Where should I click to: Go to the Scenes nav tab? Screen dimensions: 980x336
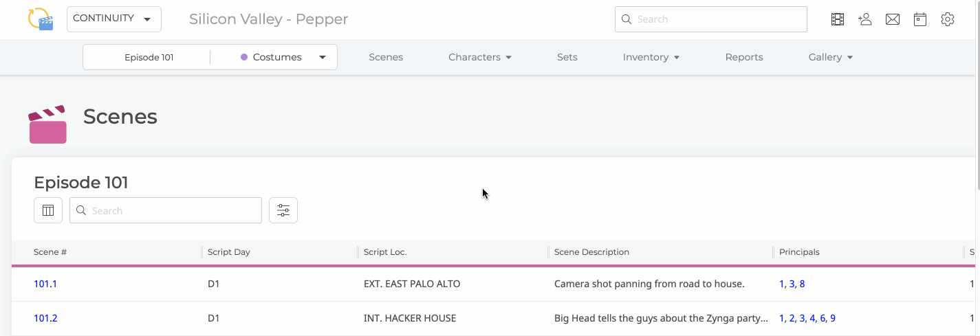386,57
